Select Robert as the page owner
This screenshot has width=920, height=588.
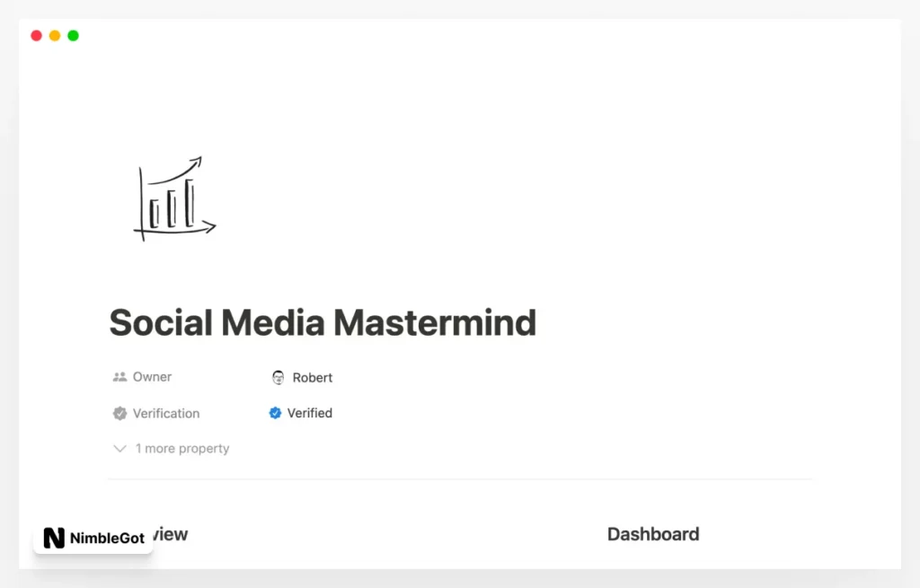(x=314, y=377)
